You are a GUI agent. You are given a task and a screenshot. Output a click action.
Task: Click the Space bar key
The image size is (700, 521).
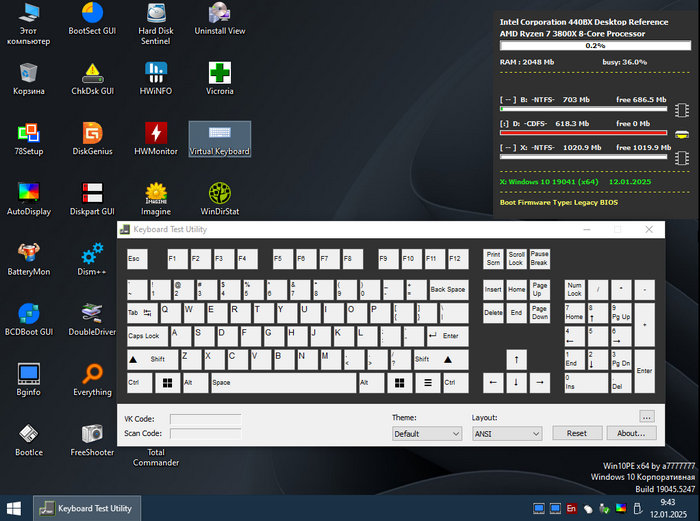pyautogui.click(x=284, y=383)
